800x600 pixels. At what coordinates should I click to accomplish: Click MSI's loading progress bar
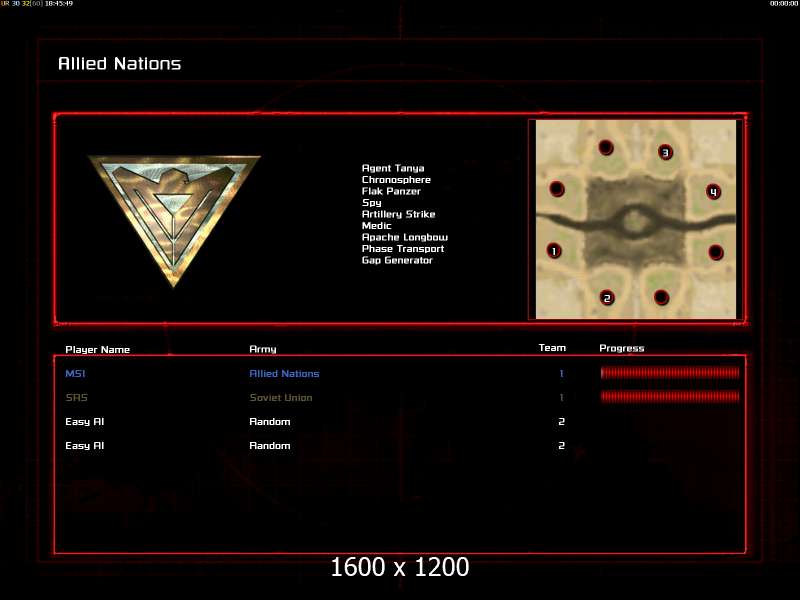pos(670,373)
